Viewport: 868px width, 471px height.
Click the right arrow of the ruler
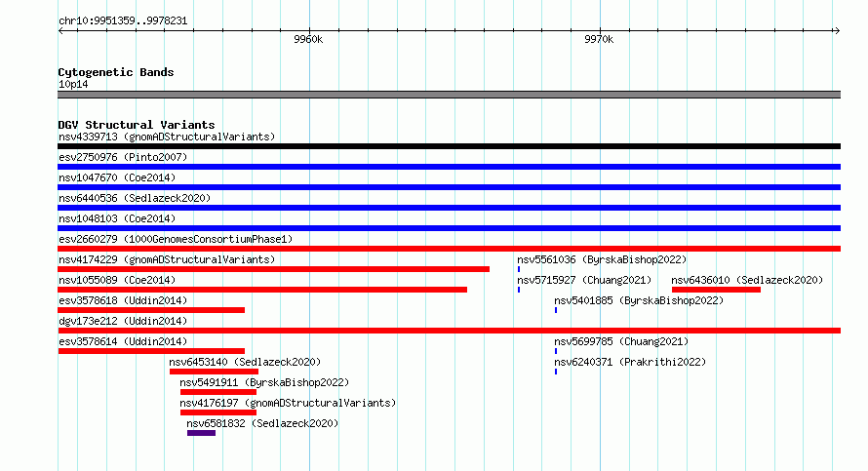click(x=837, y=31)
